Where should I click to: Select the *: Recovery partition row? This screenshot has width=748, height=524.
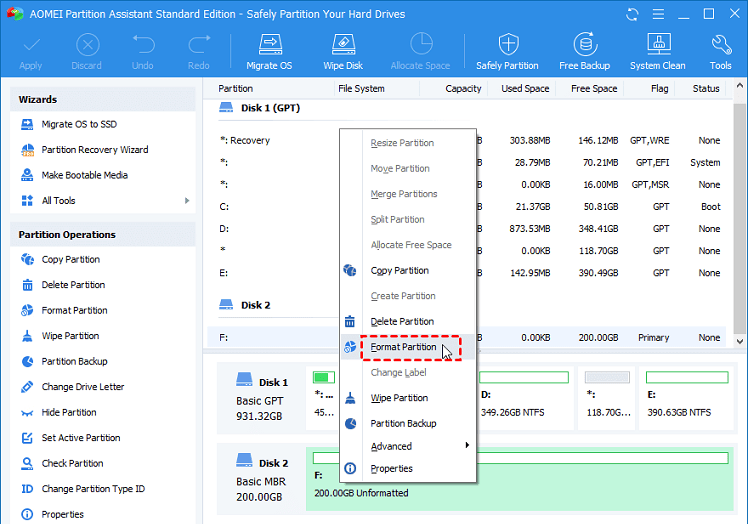point(467,141)
